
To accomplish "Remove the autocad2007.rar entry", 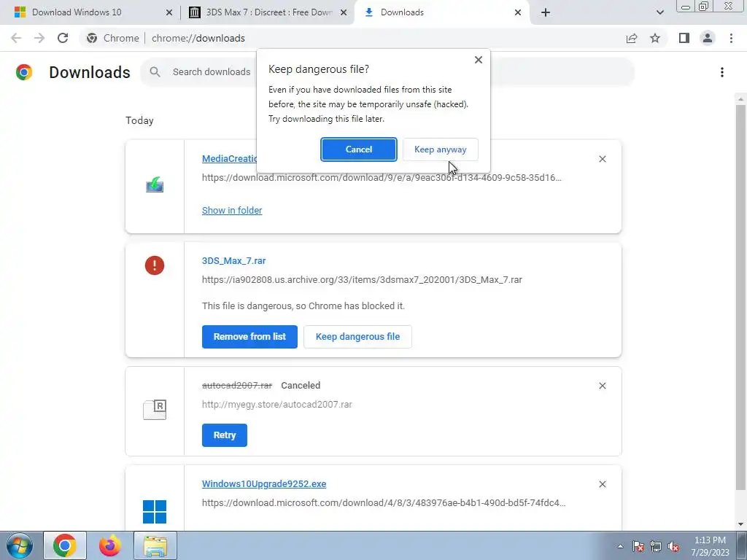I will pos(602,386).
